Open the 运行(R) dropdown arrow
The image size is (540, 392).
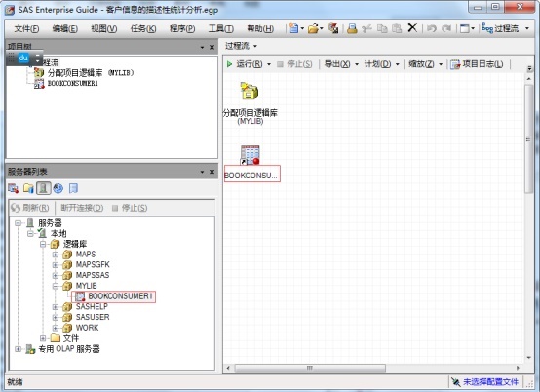click(269, 64)
